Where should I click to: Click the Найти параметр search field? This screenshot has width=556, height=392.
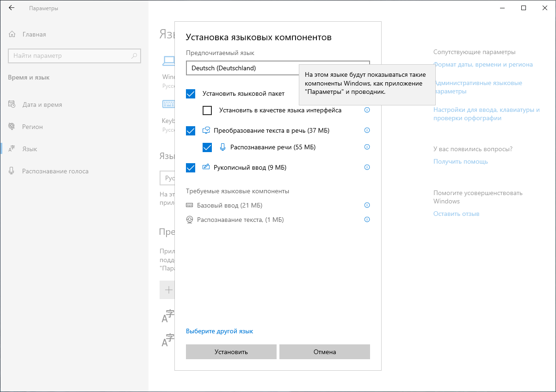click(69, 56)
